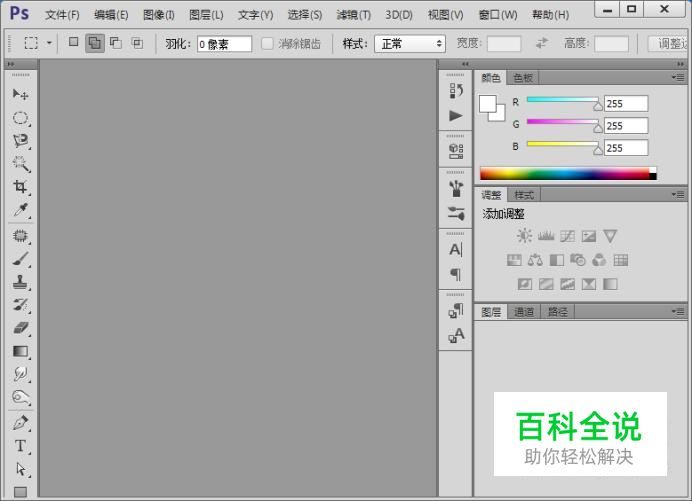The image size is (692, 501).
Task: Open the color panel options menu
Action: click(678, 77)
